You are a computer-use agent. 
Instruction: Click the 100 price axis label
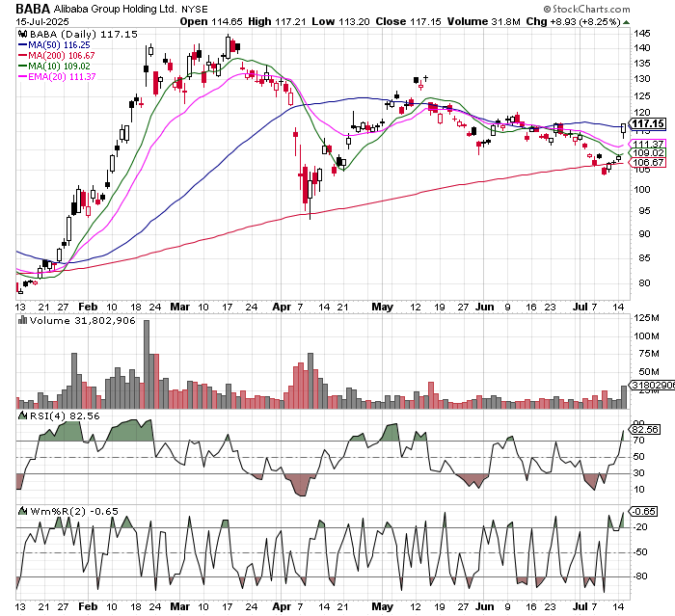(641, 189)
